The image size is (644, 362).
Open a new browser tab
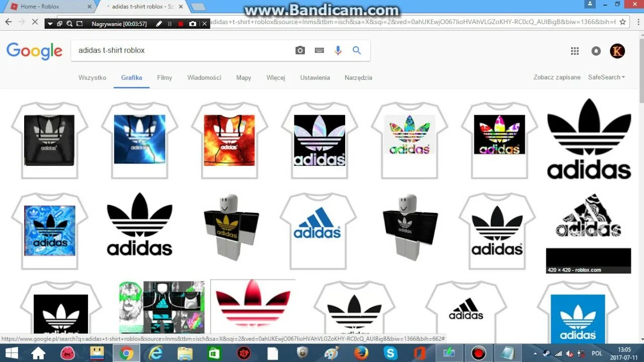(x=198, y=7)
